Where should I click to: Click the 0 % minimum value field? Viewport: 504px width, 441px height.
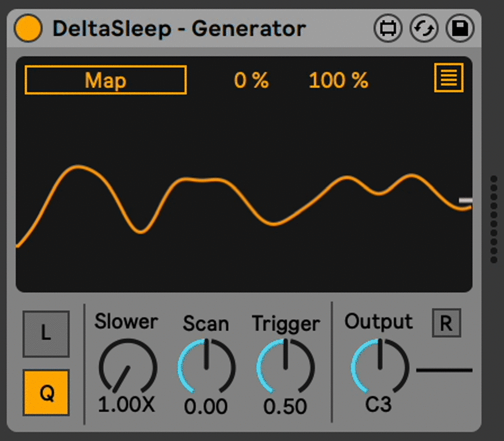pyautogui.click(x=251, y=81)
